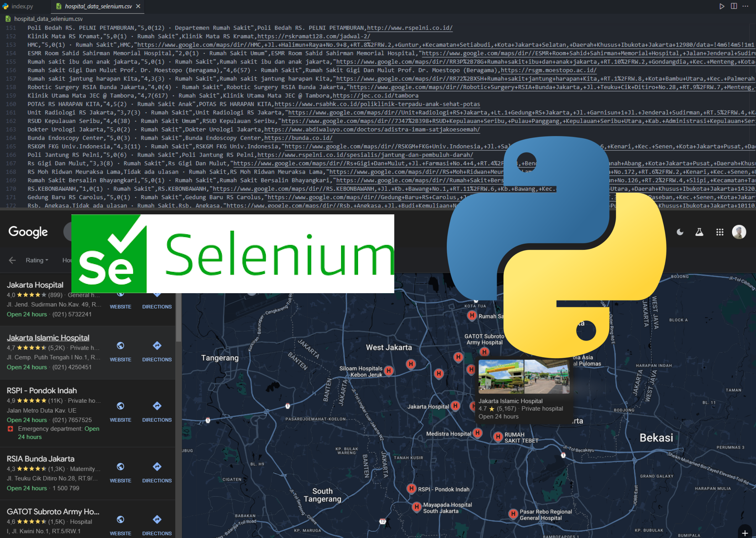Open the abdiwaluyo.com doctors link on line 163

[372, 130]
